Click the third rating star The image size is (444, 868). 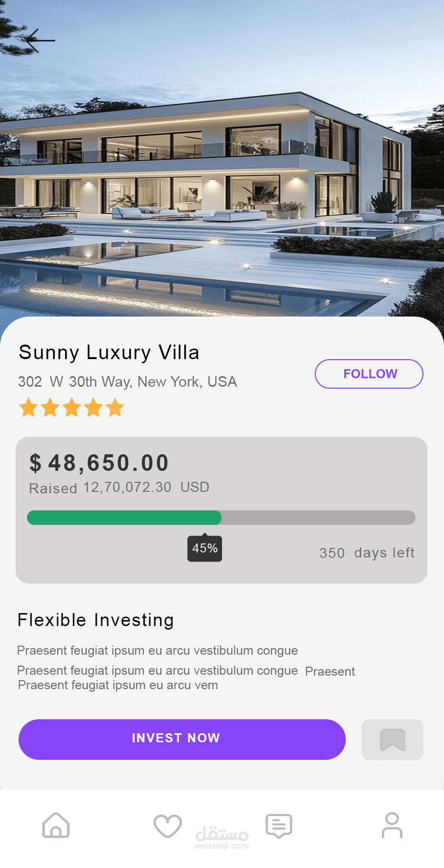tap(72, 407)
